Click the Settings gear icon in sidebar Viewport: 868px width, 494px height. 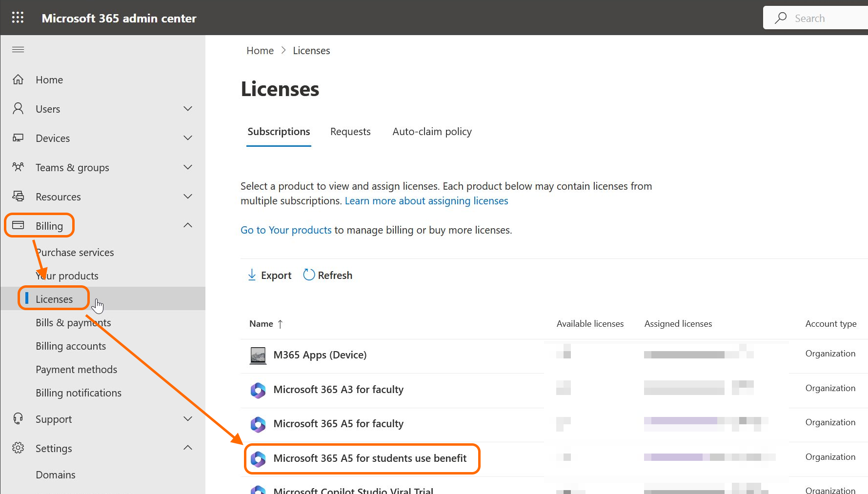pos(18,448)
